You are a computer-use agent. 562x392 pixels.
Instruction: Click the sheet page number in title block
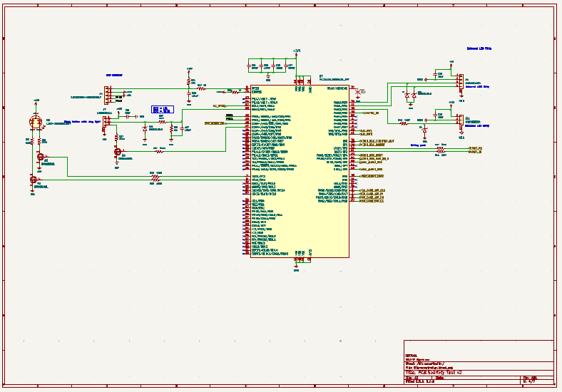click(529, 382)
